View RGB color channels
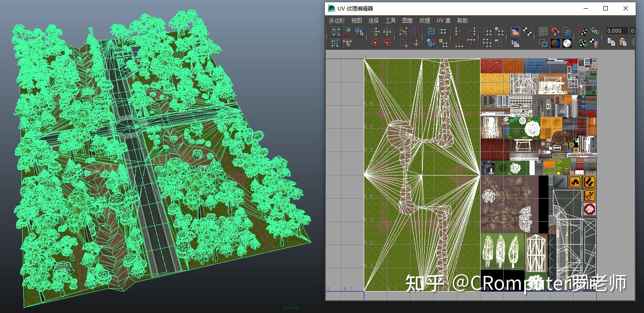The image size is (644, 313). pos(555,43)
